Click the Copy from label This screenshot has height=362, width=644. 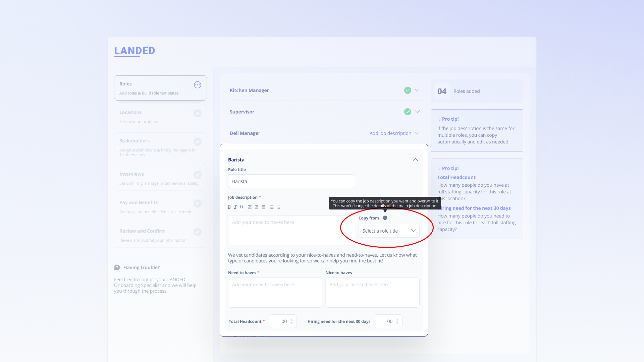click(369, 218)
